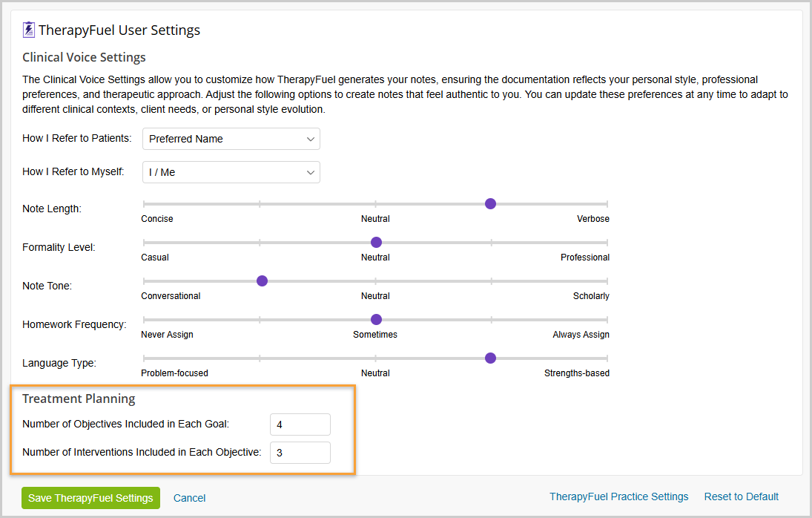This screenshot has width=812, height=518.
Task: Click Save TherapyFuel Settings button
Action: coord(90,498)
